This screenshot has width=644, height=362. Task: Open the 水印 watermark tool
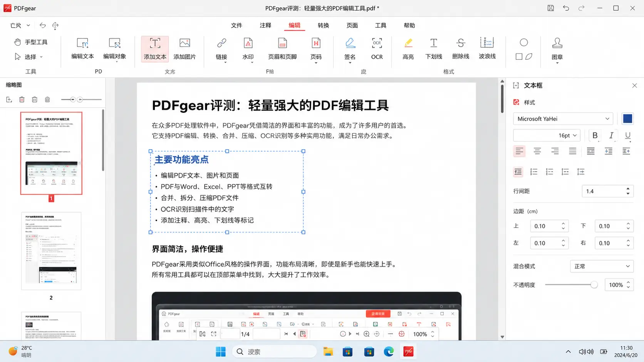coord(248,50)
